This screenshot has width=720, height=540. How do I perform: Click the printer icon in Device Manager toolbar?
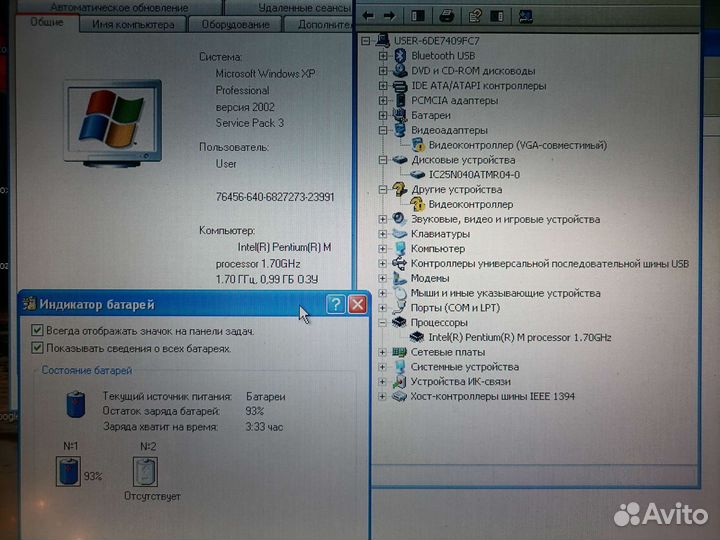(x=446, y=17)
